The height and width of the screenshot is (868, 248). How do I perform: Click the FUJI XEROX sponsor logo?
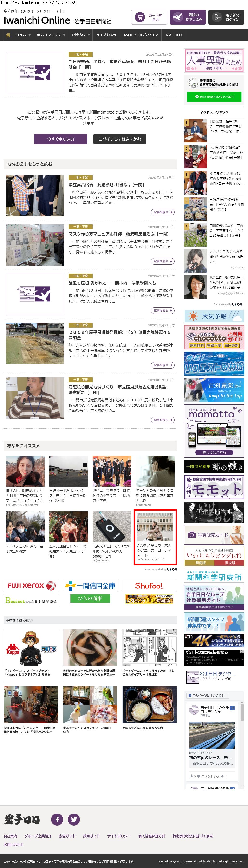[31, 586]
